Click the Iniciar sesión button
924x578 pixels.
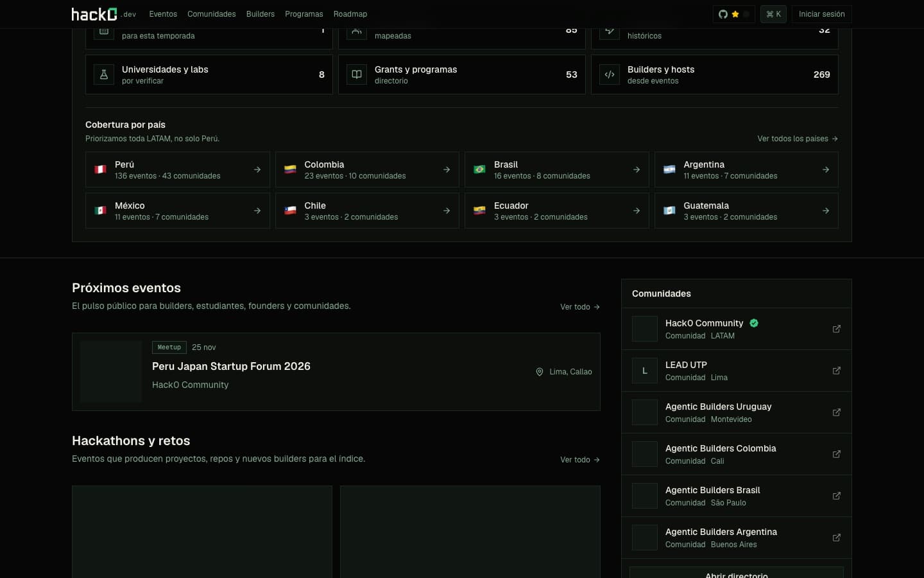(x=821, y=14)
